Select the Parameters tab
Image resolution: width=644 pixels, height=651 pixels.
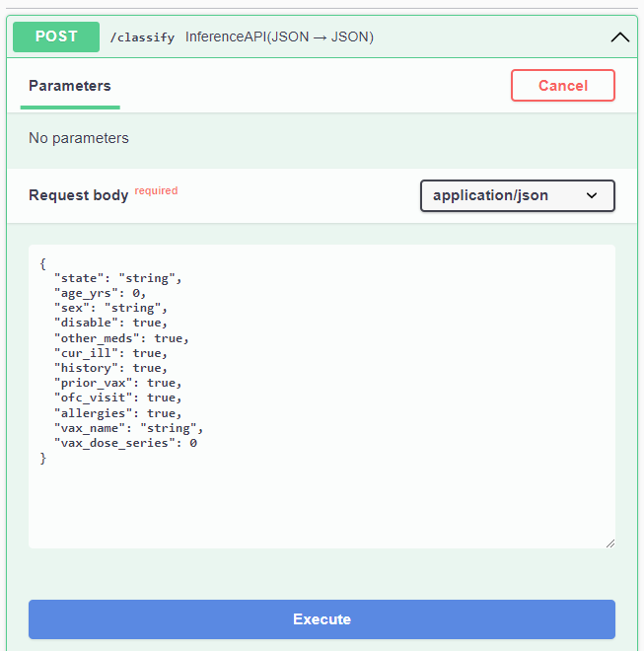[x=70, y=86]
